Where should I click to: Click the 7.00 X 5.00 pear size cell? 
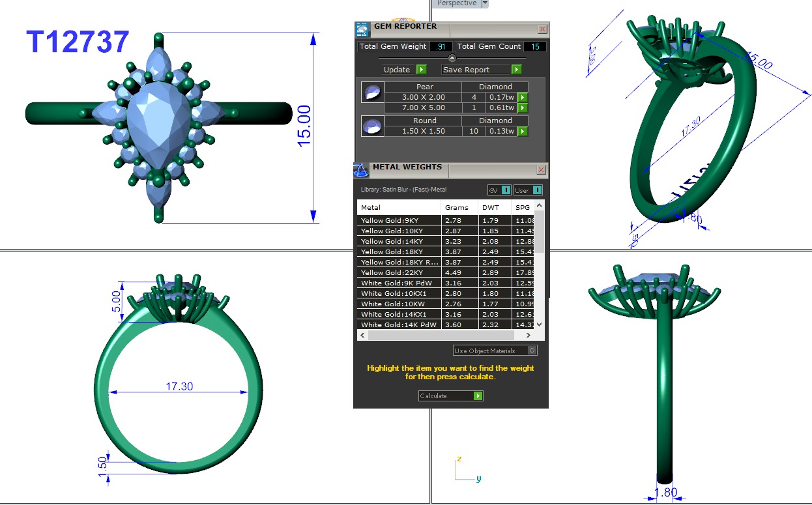(424, 108)
